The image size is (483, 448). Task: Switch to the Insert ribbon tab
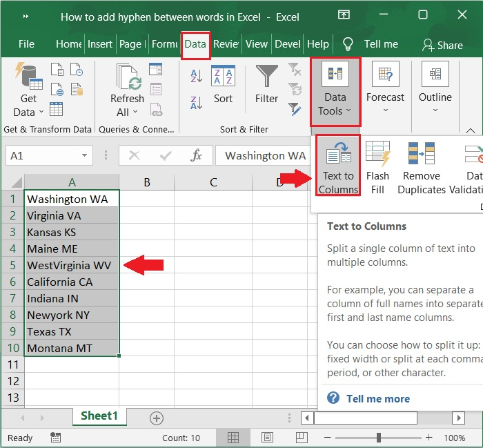click(100, 44)
